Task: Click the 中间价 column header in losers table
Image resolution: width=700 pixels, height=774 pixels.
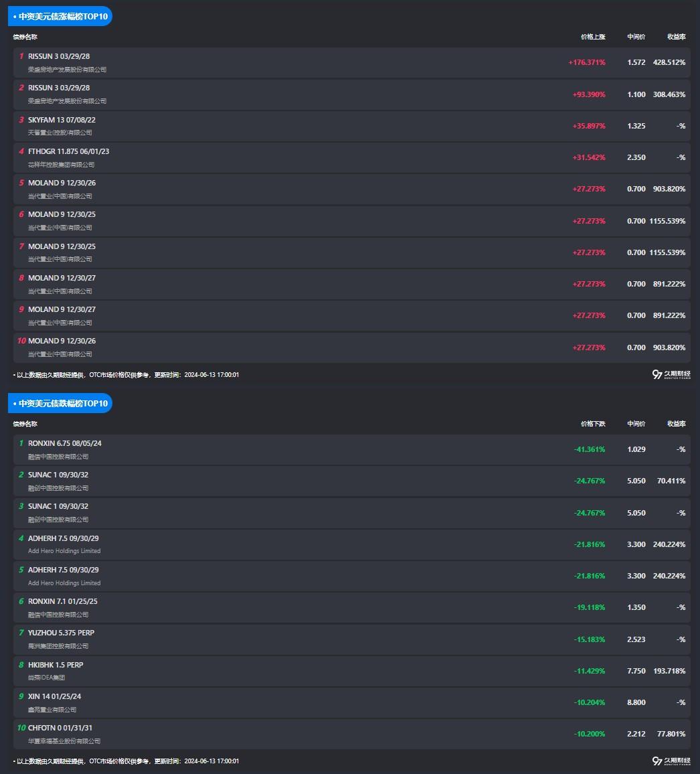Action: tap(636, 424)
